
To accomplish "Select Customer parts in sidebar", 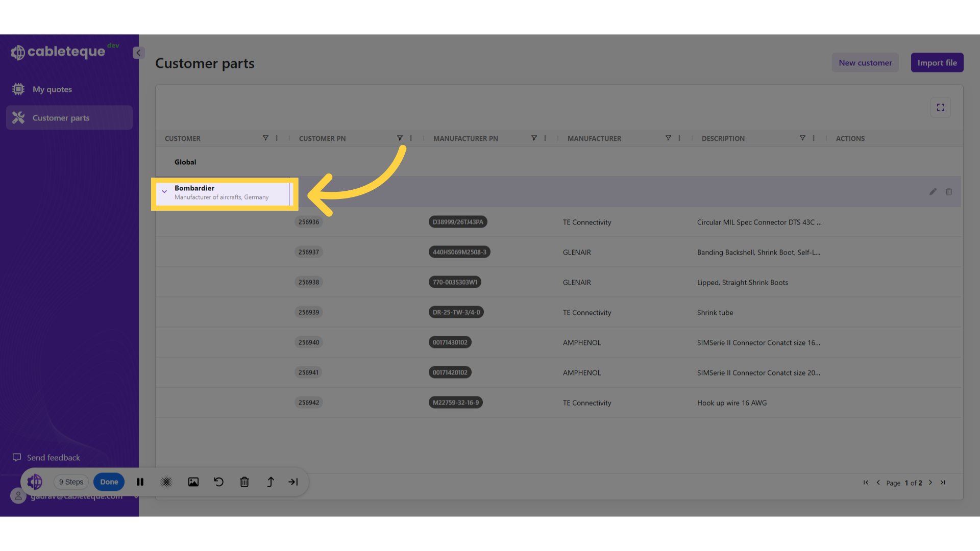I will pos(61,118).
